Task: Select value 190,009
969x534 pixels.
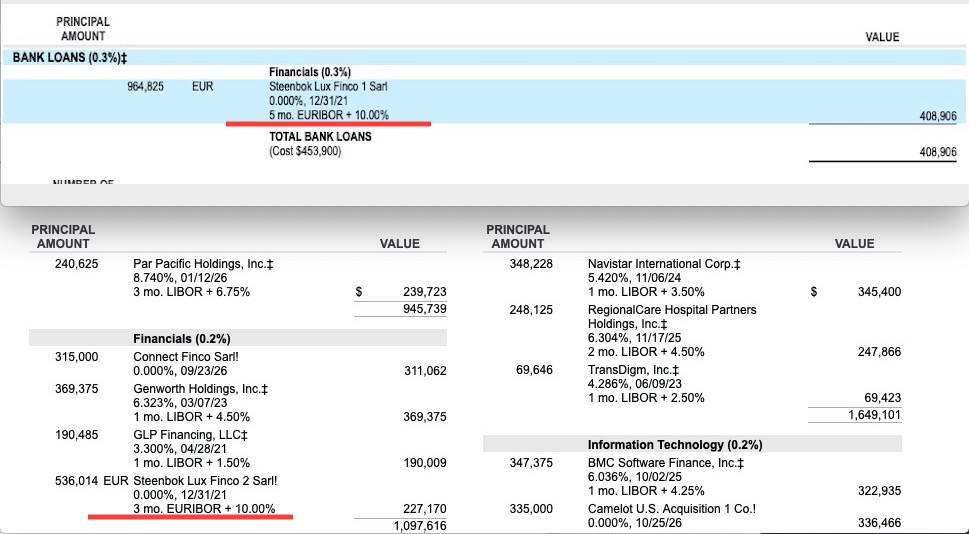Action: [x=425, y=462]
